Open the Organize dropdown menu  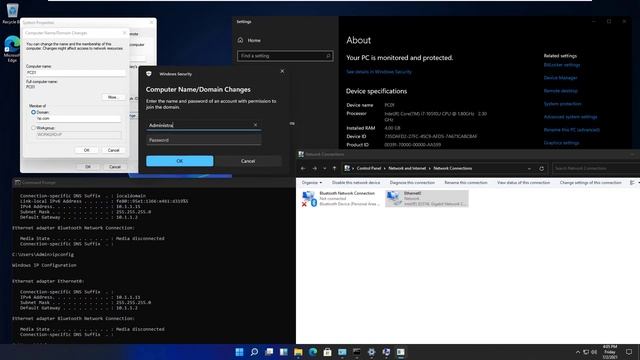312,183
